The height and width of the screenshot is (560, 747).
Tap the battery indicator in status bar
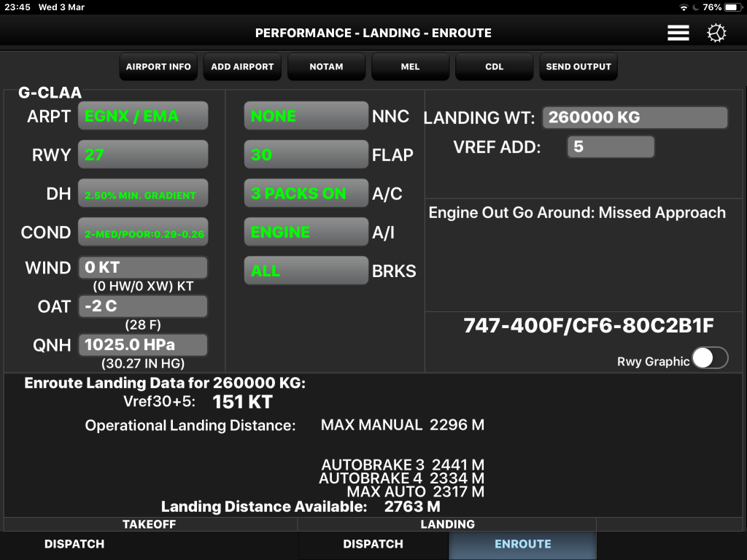[x=731, y=7]
